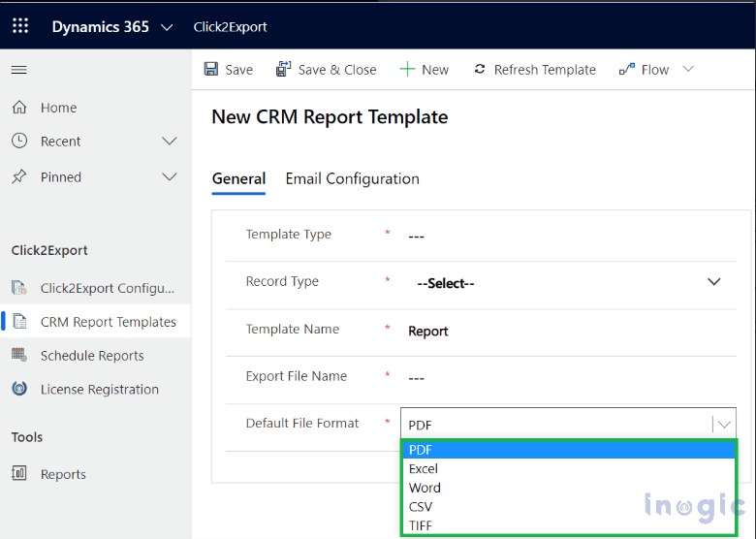Image resolution: width=756 pixels, height=539 pixels.
Task: Expand the Pinned chevron
Action: point(170,176)
